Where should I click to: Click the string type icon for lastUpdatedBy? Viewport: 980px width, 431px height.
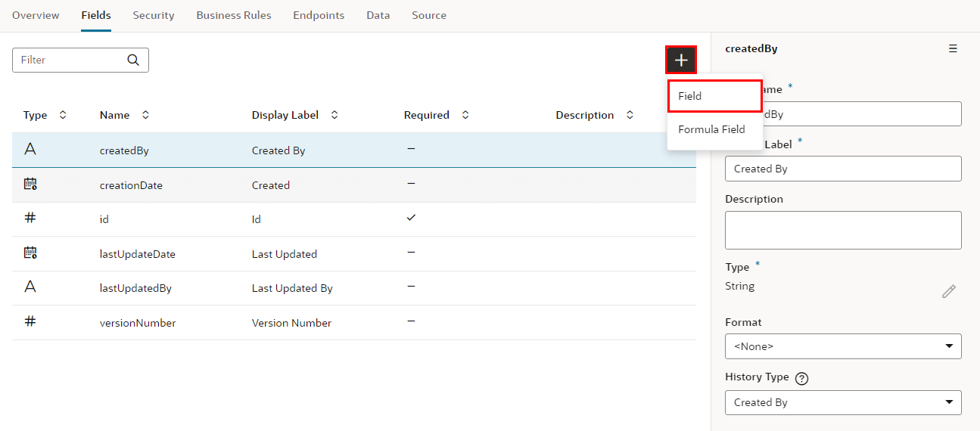click(30, 287)
